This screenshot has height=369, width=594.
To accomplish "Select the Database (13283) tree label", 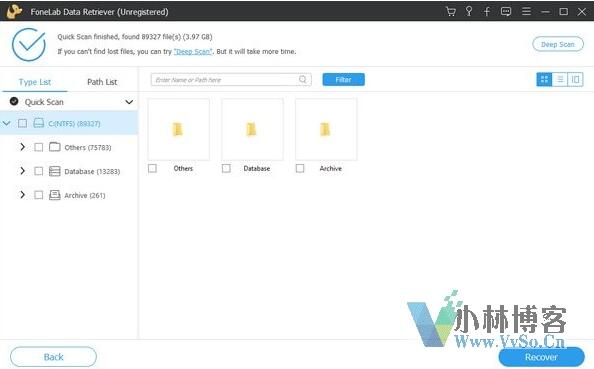I will tap(92, 172).
